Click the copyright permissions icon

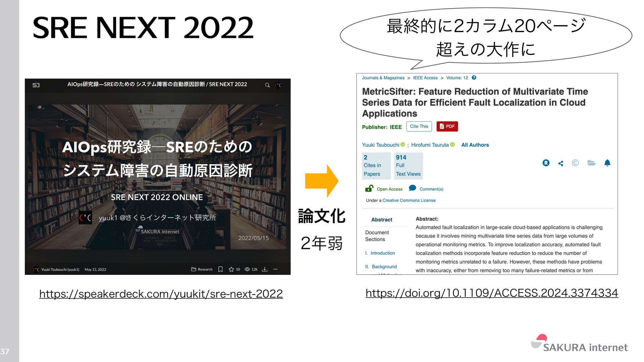coord(575,163)
